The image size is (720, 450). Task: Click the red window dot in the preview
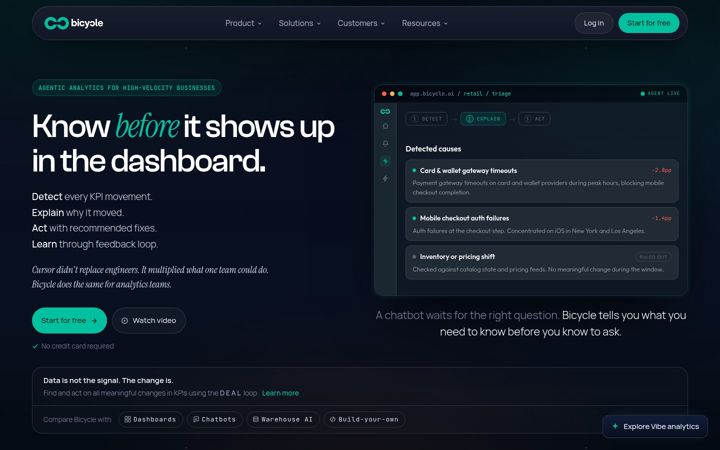tap(384, 94)
